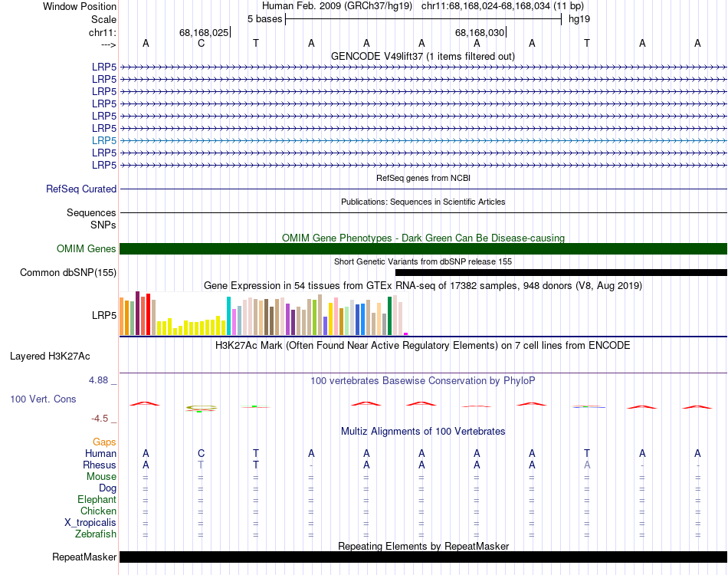Click the GENCODE V49lift37 track title

(422, 56)
